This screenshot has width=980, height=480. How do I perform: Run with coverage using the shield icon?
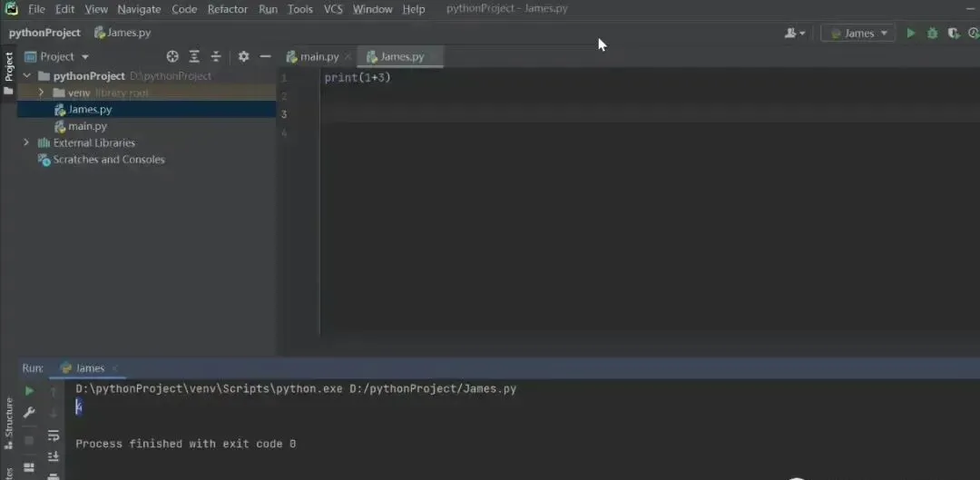tap(953, 34)
